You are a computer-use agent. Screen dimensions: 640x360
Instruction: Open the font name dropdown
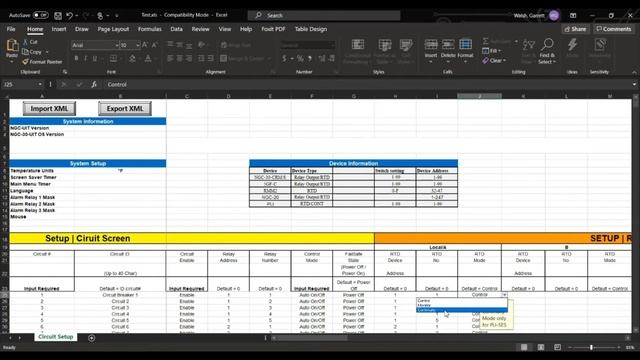coord(116,45)
